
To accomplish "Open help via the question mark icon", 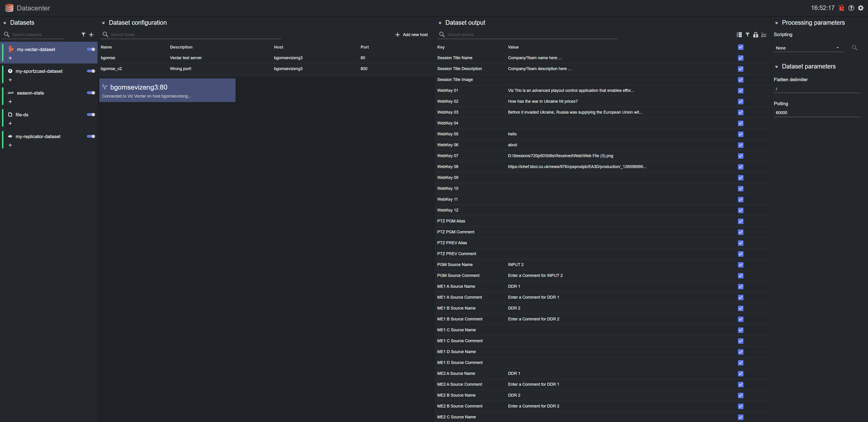I will [x=851, y=8].
